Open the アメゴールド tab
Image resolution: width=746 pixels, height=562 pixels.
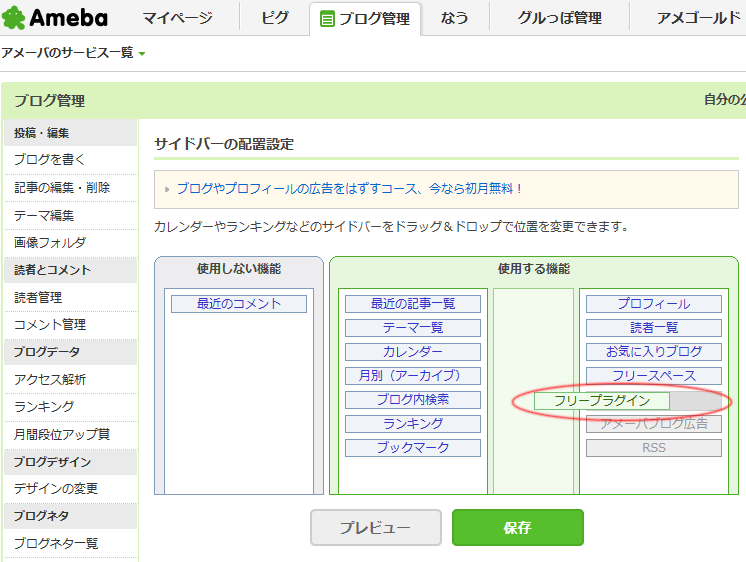pyautogui.click(x=698, y=18)
